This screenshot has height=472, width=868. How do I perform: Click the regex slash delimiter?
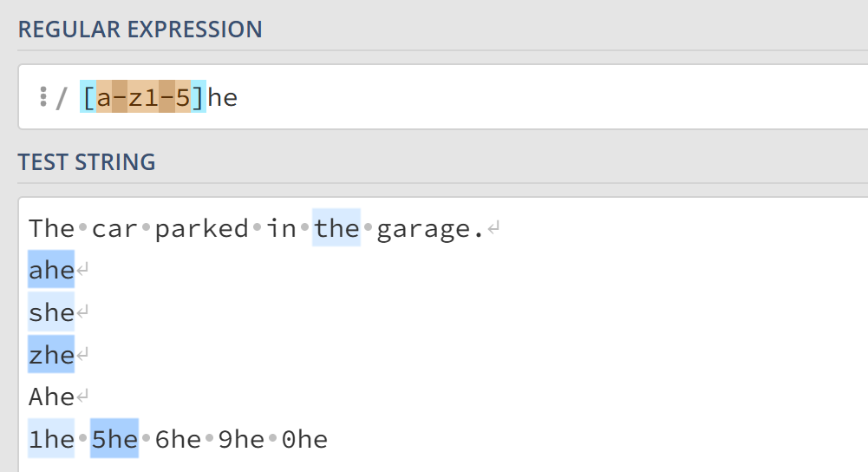[61, 98]
